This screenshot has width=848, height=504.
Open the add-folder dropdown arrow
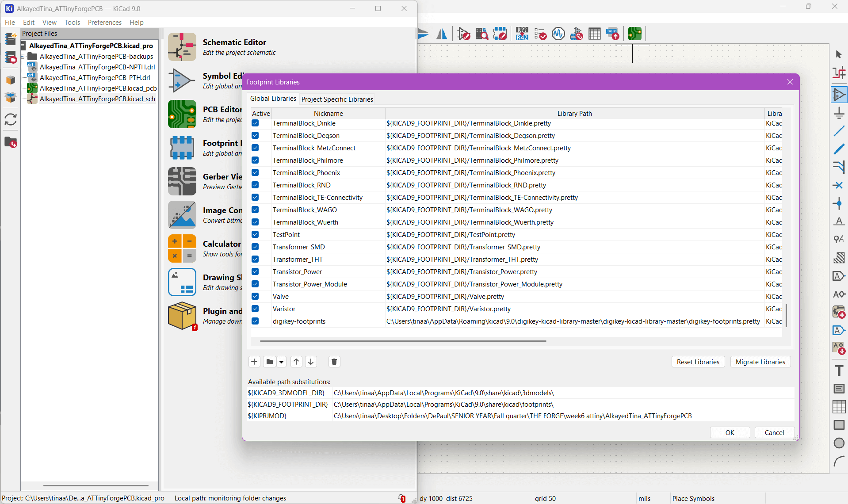282,362
